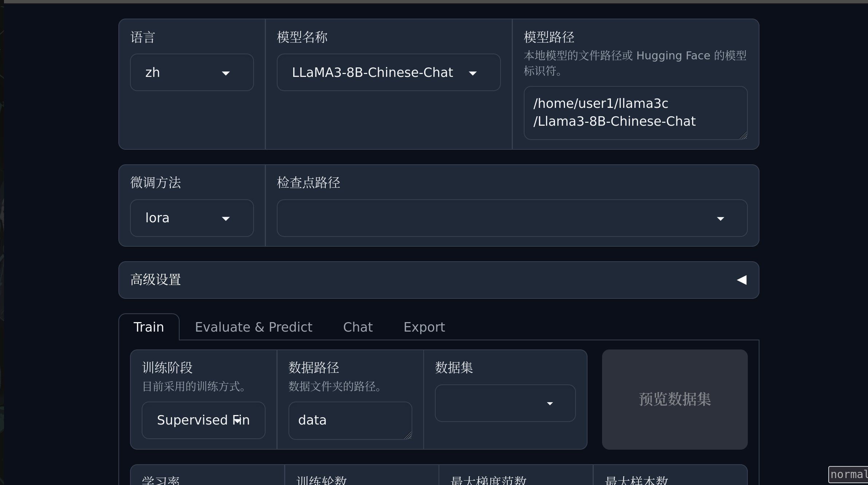Screen dimensions: 868x485
Task: Click the 数据集 dropdown caret icon
Action: 550,403
